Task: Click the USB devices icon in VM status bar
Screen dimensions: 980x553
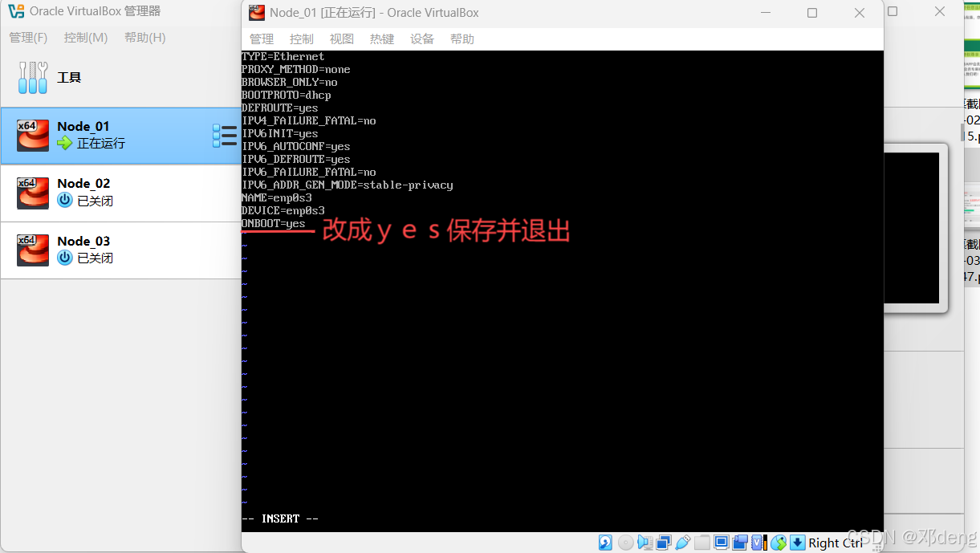Action: (683, 543)
